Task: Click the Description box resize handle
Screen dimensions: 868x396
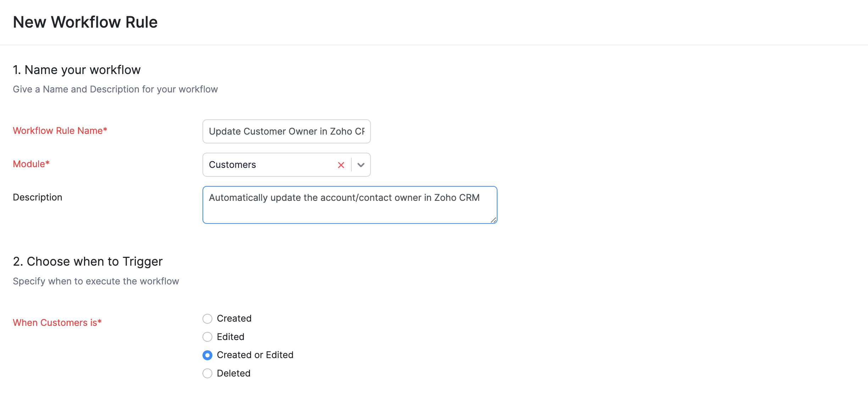Action: pos(493,220)
